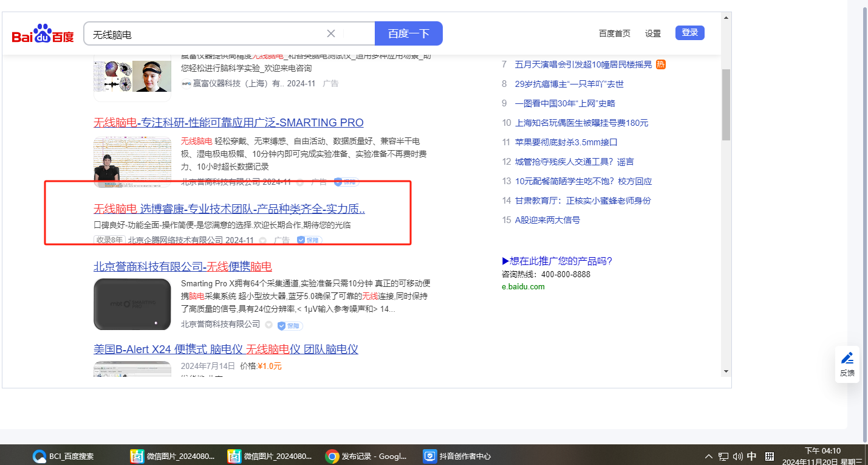This screenshot has height=465, width=868.
Task: Show hidden system tray icons chevron
Action: (x=708, y=456)
